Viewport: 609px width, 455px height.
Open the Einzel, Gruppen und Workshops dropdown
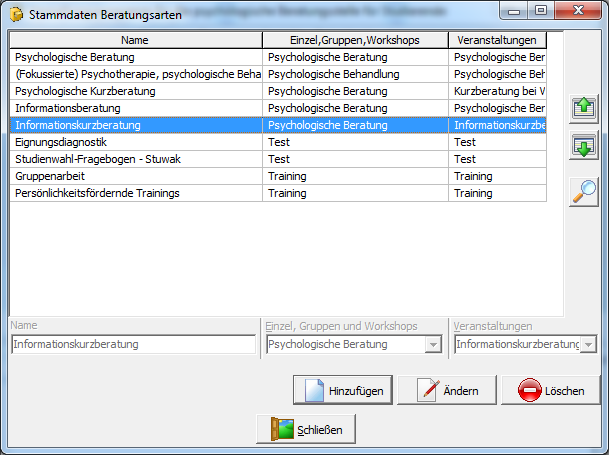tap(433, 345)
